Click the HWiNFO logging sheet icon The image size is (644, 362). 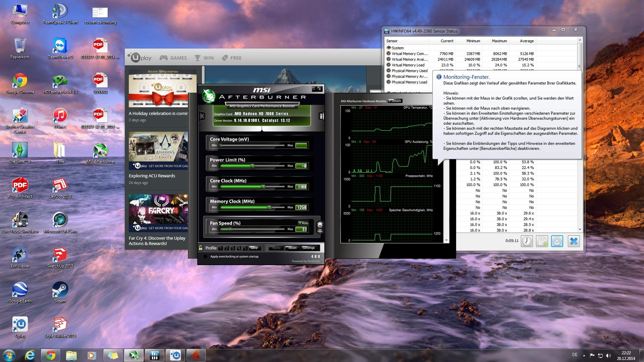click(x=542, y=241)
